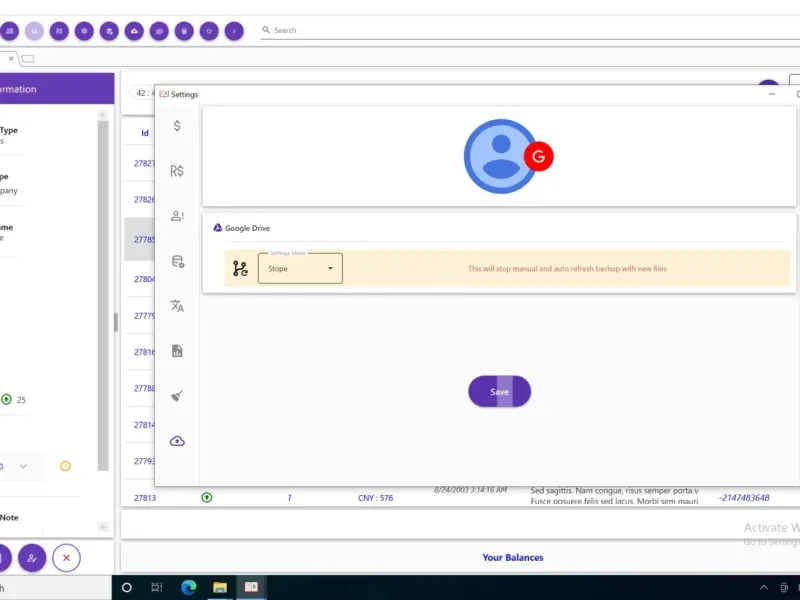Screen dimensions: 800x600
Task: Open File Explorer from the taskbar
Action: (220, 588)
